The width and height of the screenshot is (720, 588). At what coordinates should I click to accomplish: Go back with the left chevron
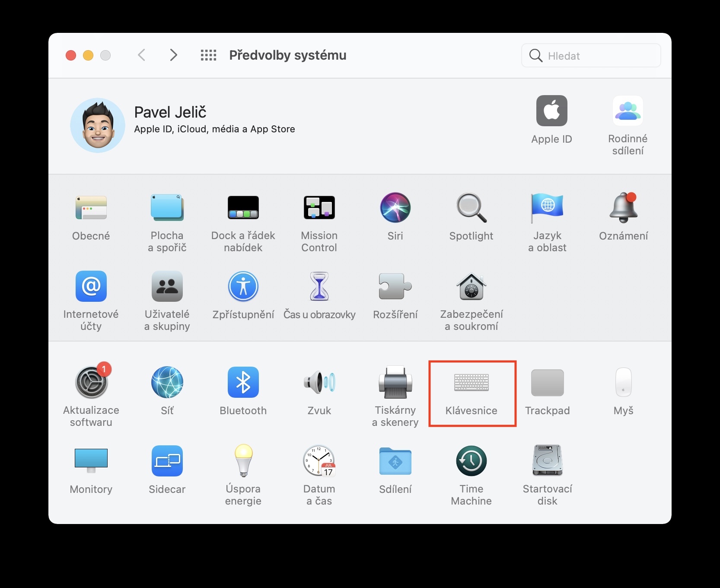[141, 55]
